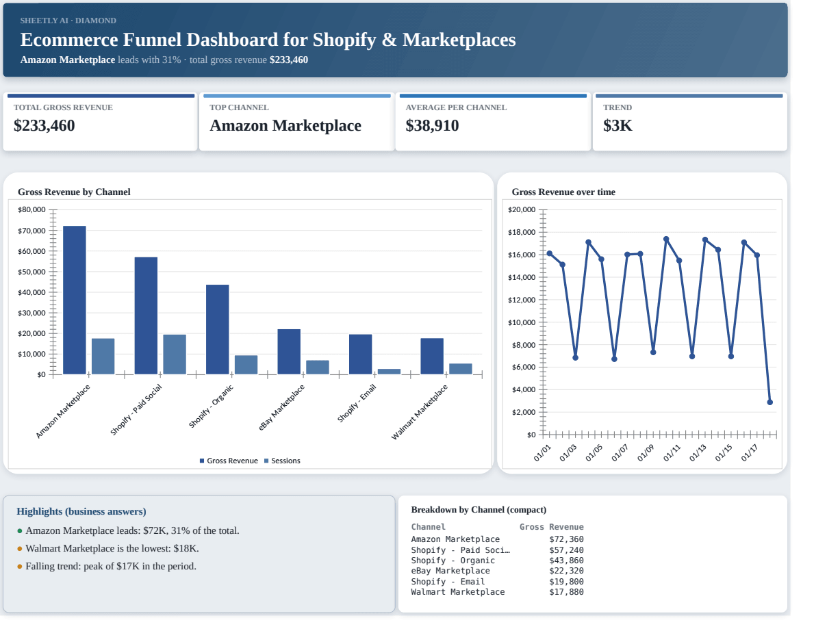The width and height of the screenshot is (840, 631).
Task: Click the $80,000 y-axis label in the bar chart
Action: [30, 210]
